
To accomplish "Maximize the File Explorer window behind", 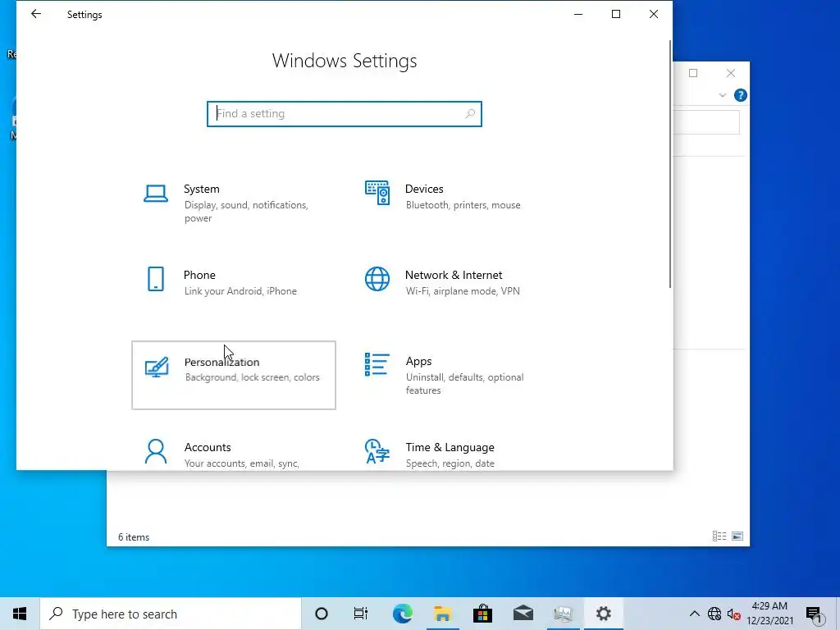I will [x=693, y=73].
